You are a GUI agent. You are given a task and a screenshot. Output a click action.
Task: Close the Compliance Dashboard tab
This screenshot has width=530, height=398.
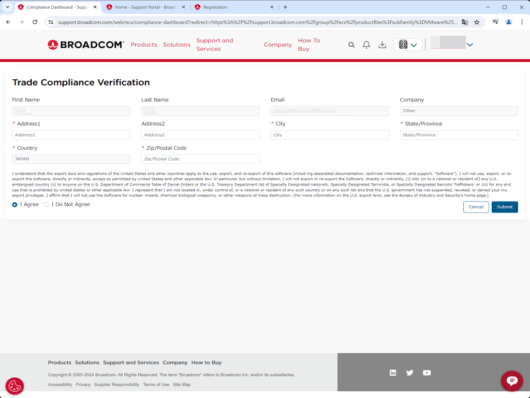95,7
